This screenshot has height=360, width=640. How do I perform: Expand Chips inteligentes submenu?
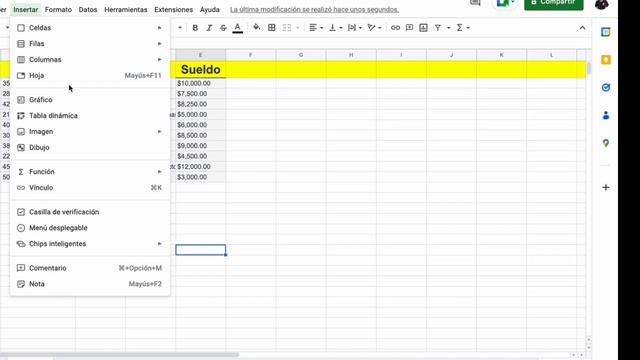coord(90,244)
